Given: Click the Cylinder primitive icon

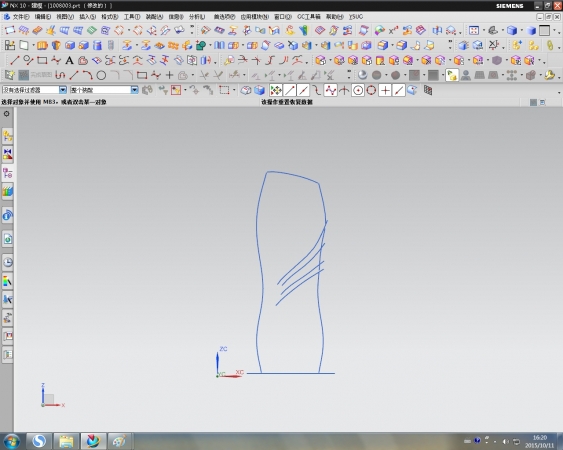Looking at the screenshot, I should coord(97,45).
